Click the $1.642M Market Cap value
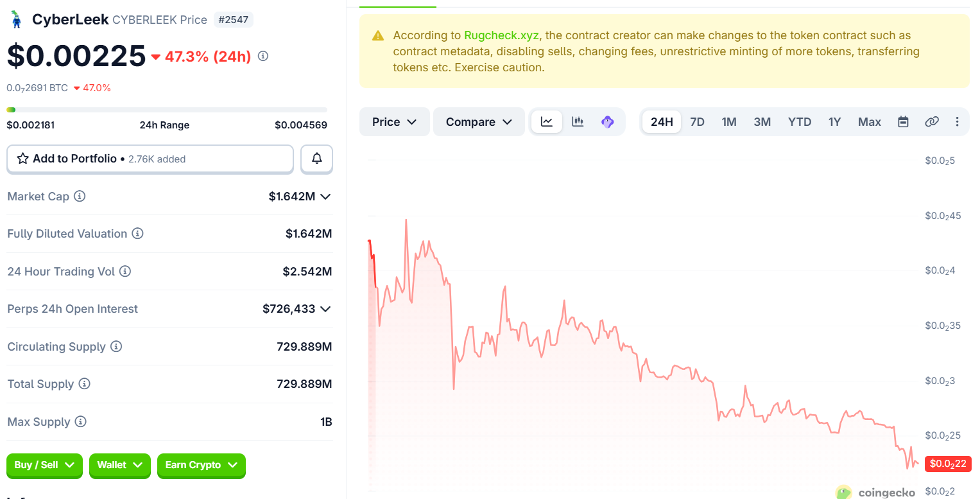980x499 pixels. pyautogui.click(x=292, y=197)
